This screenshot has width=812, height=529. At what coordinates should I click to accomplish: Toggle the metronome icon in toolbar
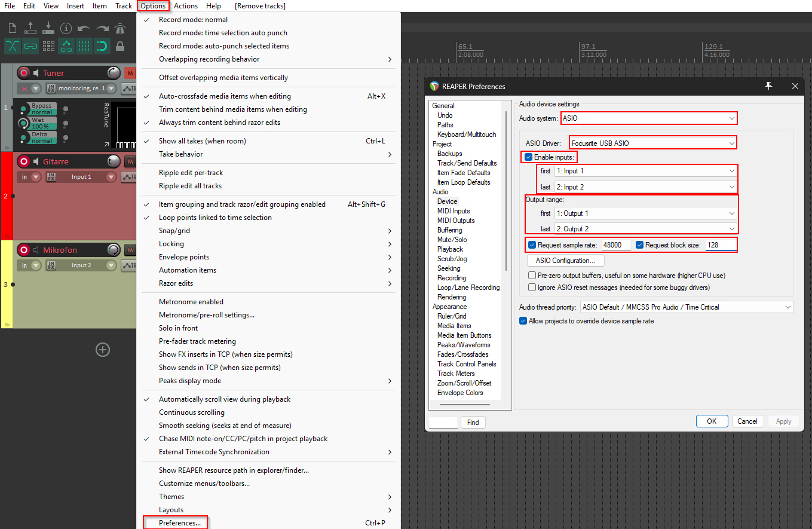point(120,28)
